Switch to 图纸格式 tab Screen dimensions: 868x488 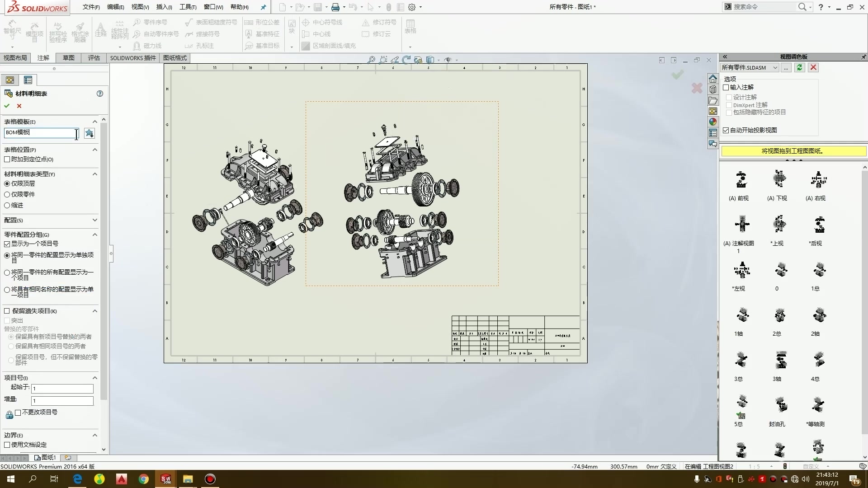[x=175, y=58]
